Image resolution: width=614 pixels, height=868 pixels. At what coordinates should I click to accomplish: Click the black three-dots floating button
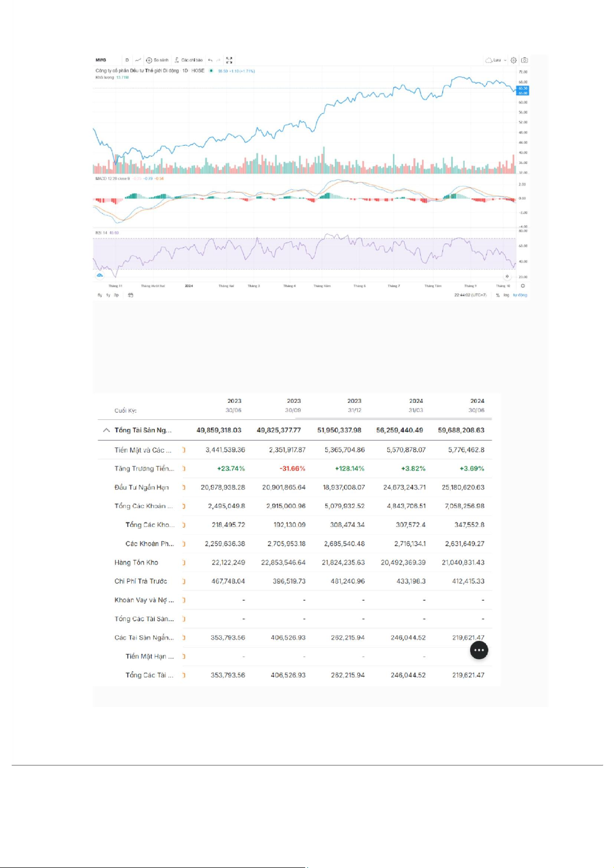click(x=479, y=650)
